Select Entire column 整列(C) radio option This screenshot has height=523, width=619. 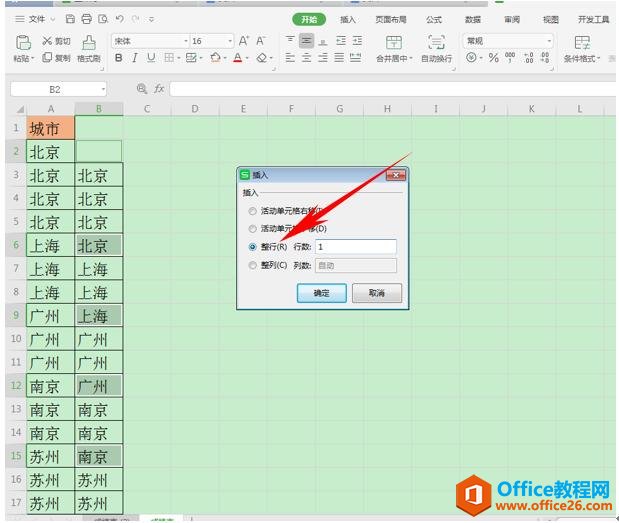[252, 265]
